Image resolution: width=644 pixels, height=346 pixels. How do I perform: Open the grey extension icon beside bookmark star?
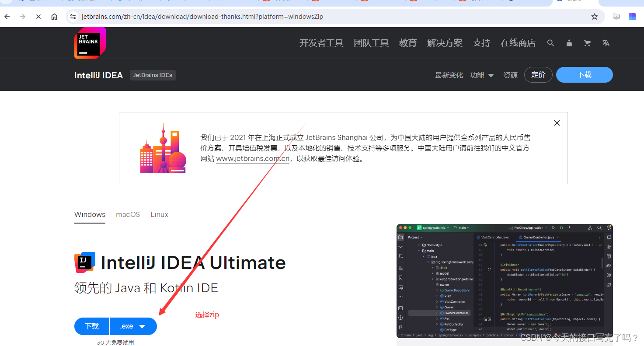tap(616, 17)
